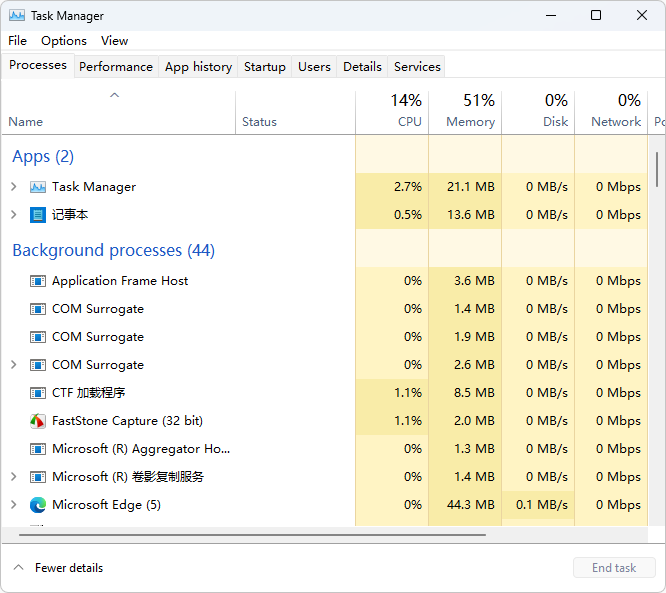Expand the Task Manager app row
Screen dimensions: 666x593
coord(14,187)
